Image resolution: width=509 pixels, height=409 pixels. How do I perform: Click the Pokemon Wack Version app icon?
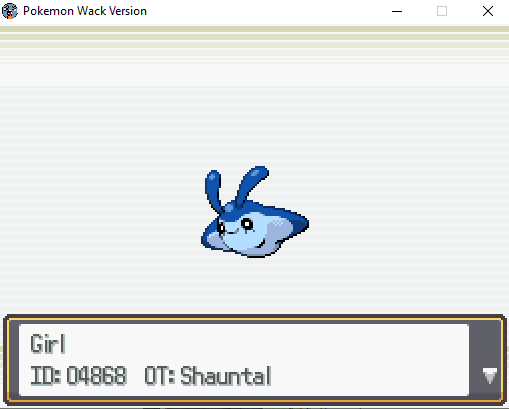pyautogui.click(x=10, y=11)
